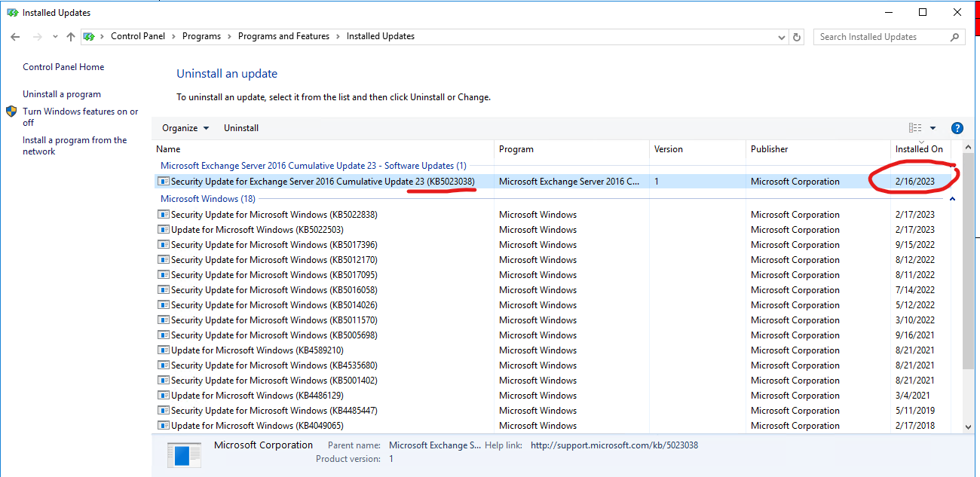Click the Up one level arrow
Image resolution: width=980 pixels, height=477 pixels.
pos(71,36)
